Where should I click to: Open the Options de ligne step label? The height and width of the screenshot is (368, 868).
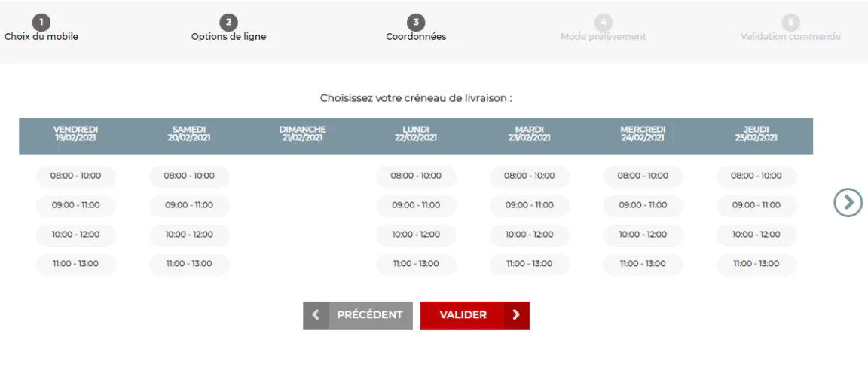[228, 36]
